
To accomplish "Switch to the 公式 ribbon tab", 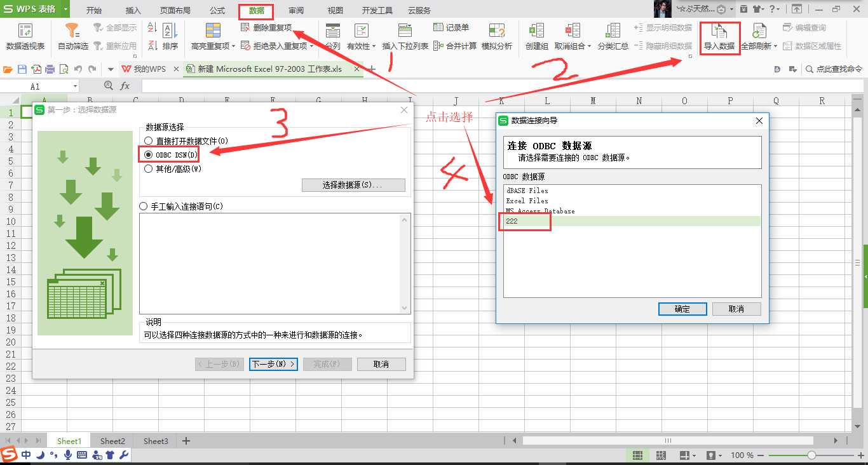I will coord(217,11).
